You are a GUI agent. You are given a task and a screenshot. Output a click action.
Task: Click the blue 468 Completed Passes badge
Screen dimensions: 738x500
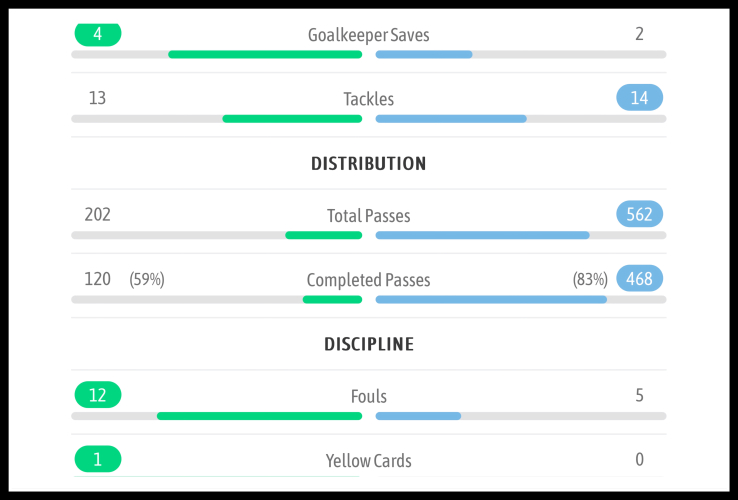[640, 279]
